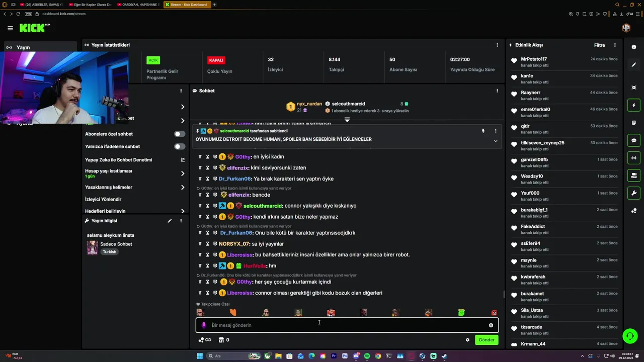Toggle the wrench tools icon in the right sidebar
The image size is (644, 362).
coord(634,193)
